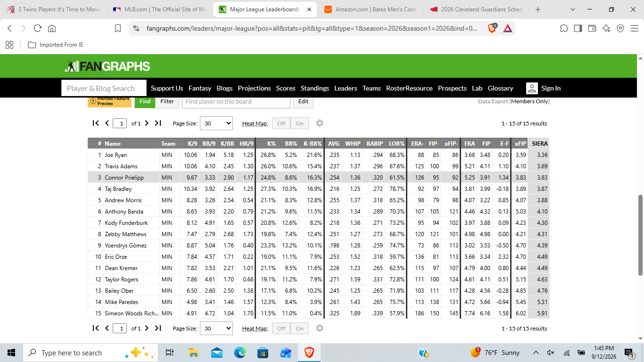The image size is (644, 362).
Task: Jump to first page with top pagination arrow
Action: point(96,123)
